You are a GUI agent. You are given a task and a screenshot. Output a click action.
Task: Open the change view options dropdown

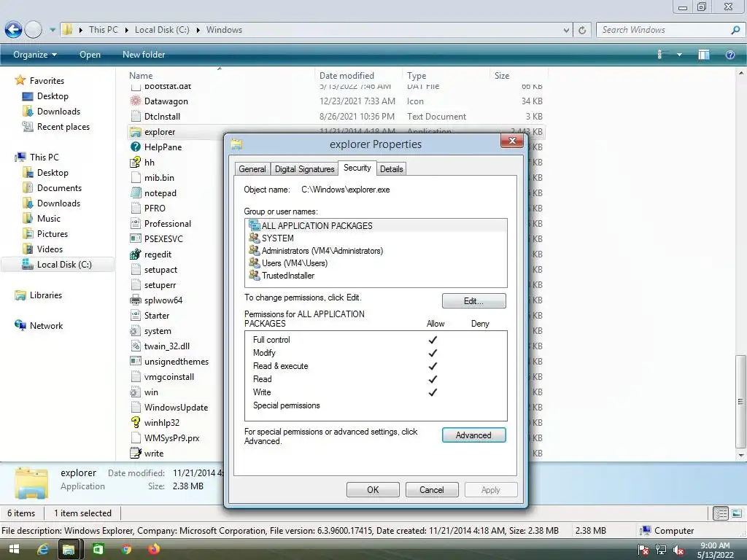(679, 55)
